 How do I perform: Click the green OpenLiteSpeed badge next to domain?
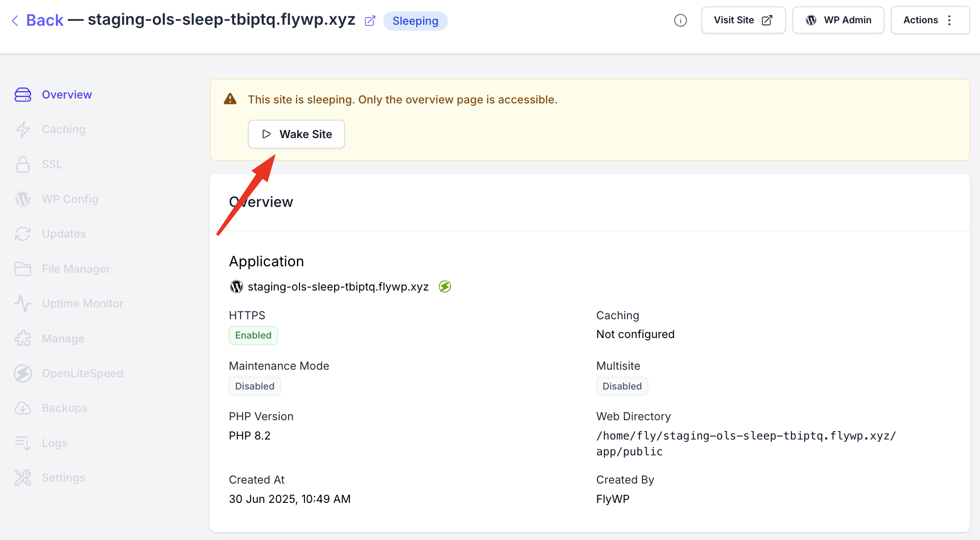[445, 287]
